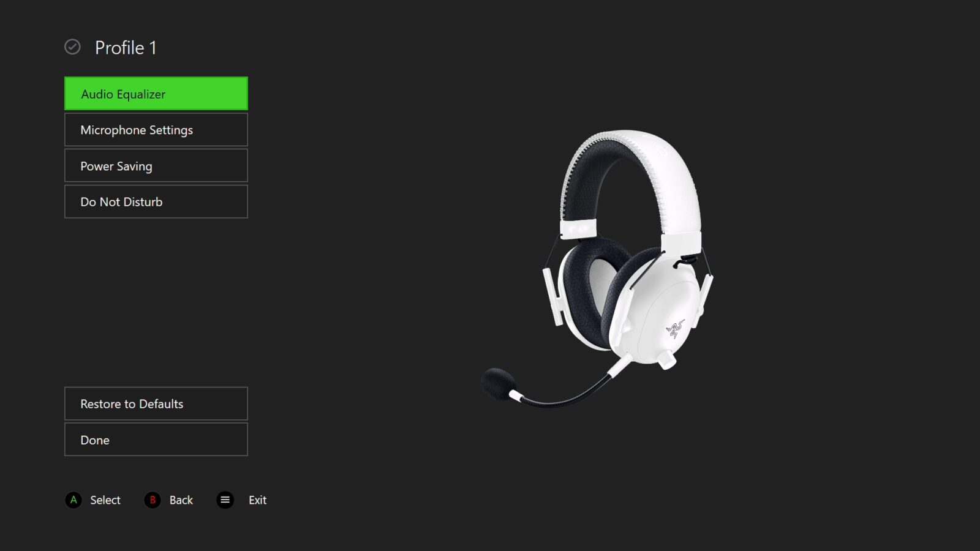Click the Restore to Defaults button
Viewport: 980px width, 551px height.
156,403
